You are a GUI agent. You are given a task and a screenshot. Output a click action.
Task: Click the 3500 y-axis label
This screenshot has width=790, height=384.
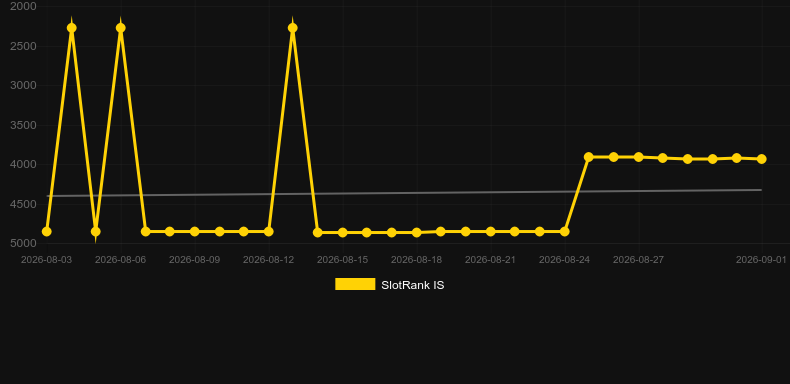point(23,125)
